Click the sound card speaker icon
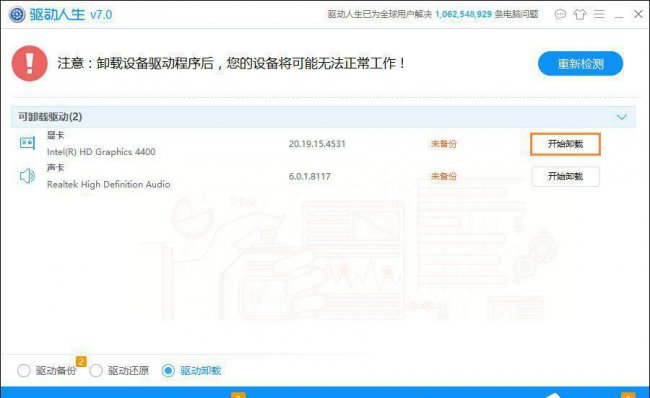Image resolution: width=650 pixels, height=398 pixels. (x=27, y=176)
